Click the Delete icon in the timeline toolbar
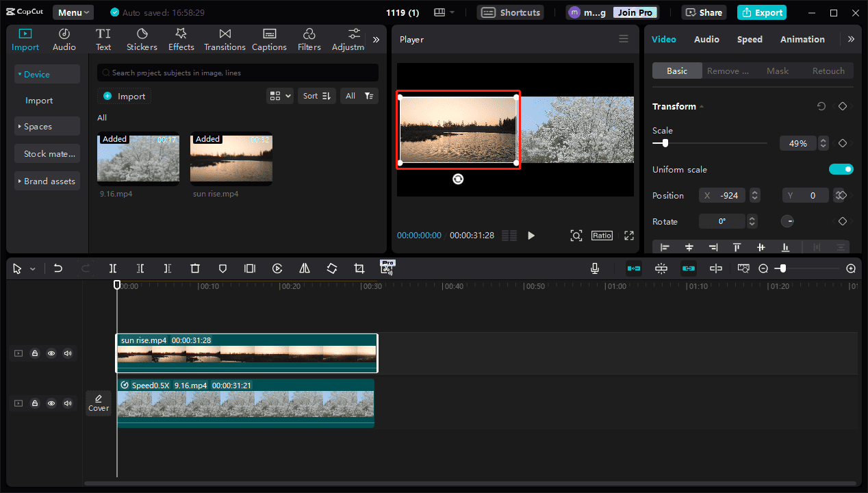This screenshot has width=868, height=493. [x=195, y=268]
